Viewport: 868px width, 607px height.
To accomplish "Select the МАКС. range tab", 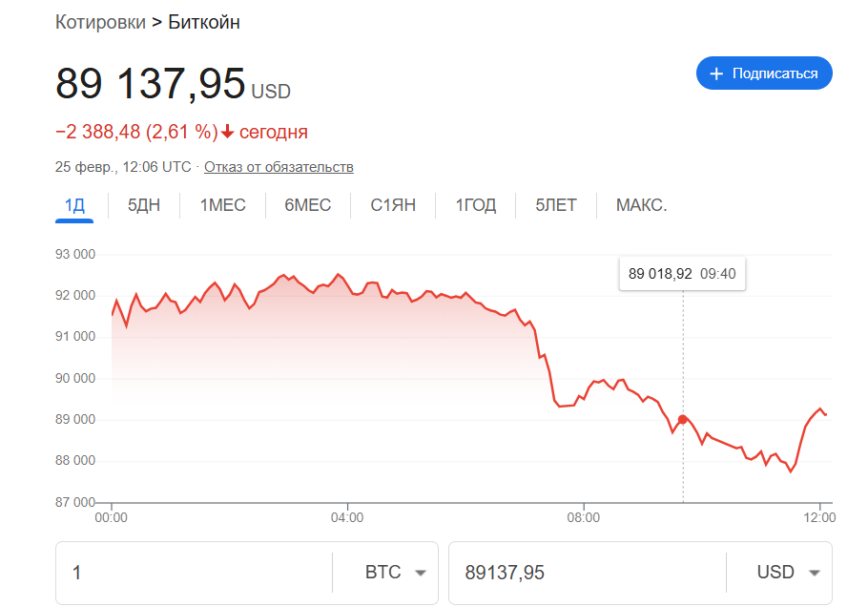I will (x=641, y=205).
